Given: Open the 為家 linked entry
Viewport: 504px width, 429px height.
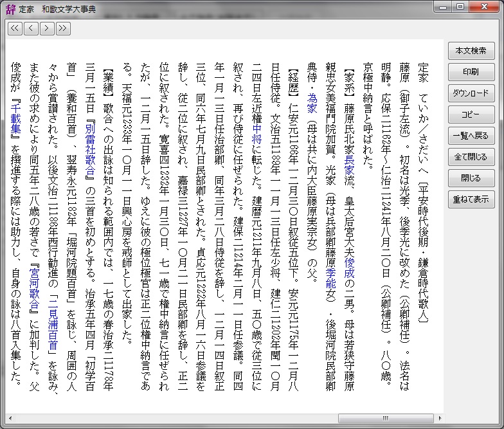Looking at the screenshot, I should [312, 103].
